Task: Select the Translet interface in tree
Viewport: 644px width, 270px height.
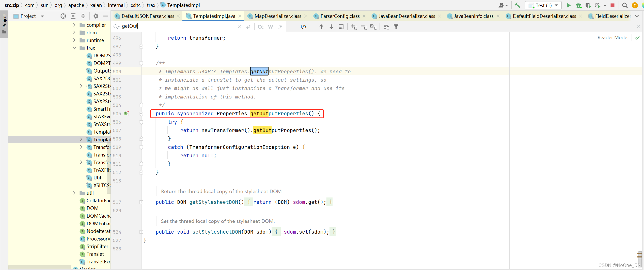Action: (92, 254)
